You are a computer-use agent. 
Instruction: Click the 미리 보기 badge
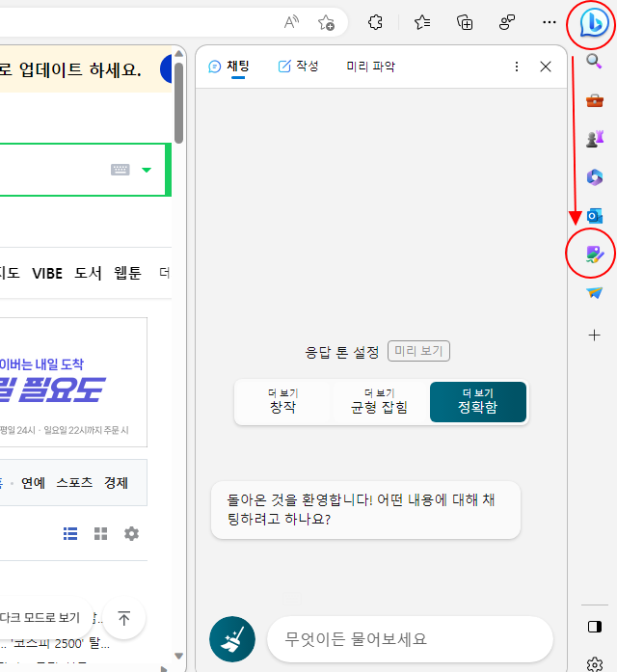point(418,351)
